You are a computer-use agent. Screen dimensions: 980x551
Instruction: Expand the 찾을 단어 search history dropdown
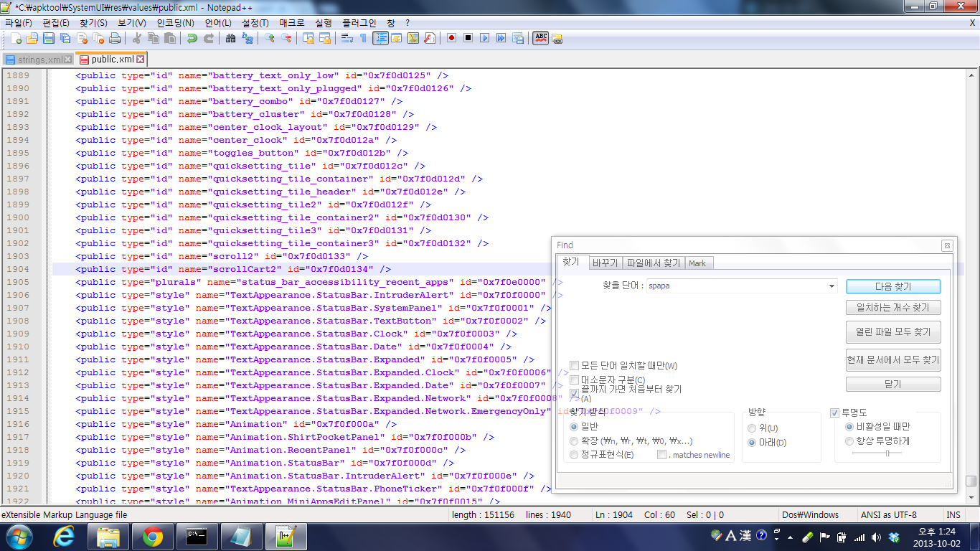(x=831, y=286)
